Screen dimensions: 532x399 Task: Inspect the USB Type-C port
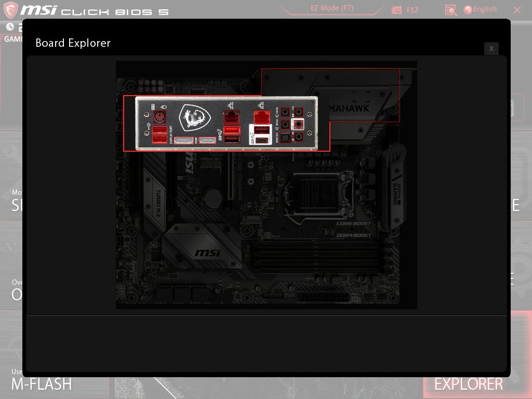(261, 140)
